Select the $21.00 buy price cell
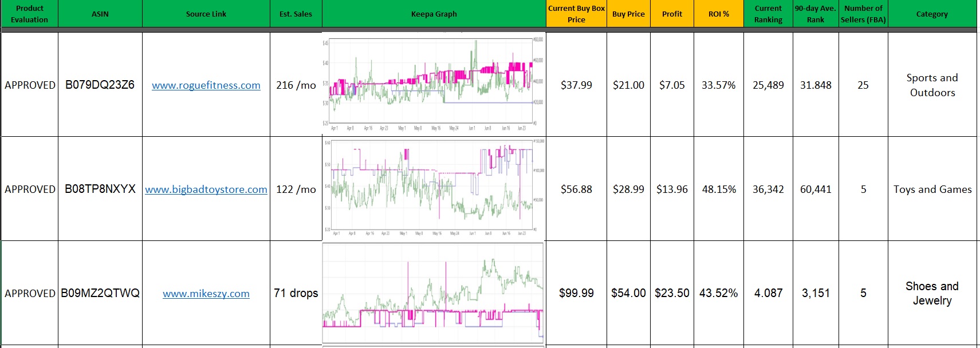The width and height of the screenshot is (980, 348). pos(628,85)
